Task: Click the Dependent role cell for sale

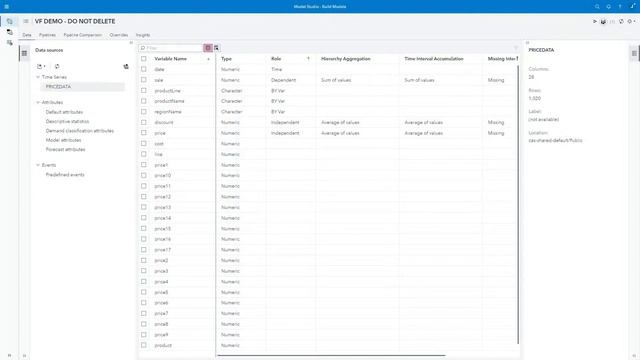Action: (283, 80)
